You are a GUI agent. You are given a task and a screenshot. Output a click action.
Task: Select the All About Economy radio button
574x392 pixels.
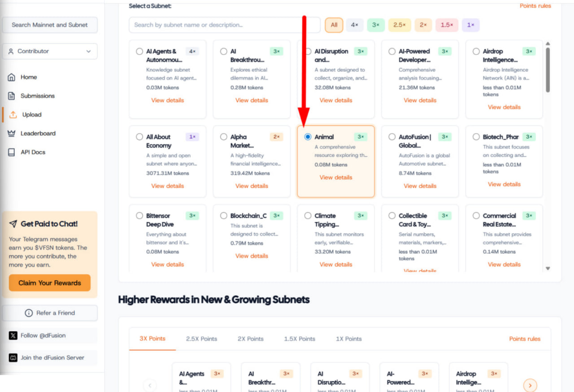click(x=139, y=137)
